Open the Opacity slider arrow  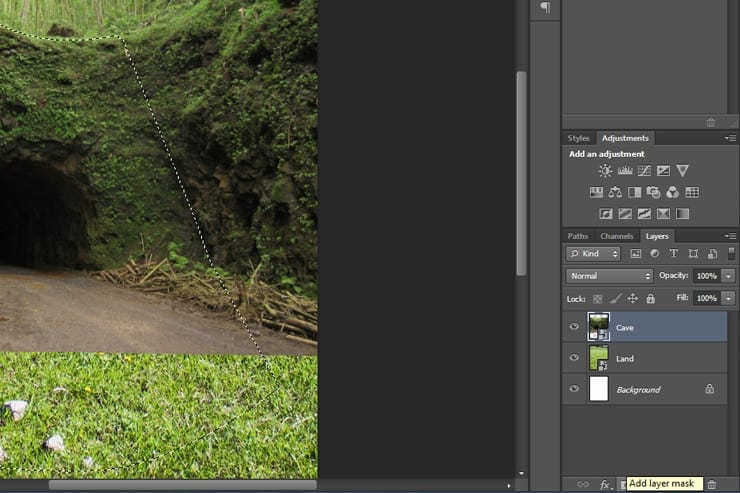pos(729,276)
